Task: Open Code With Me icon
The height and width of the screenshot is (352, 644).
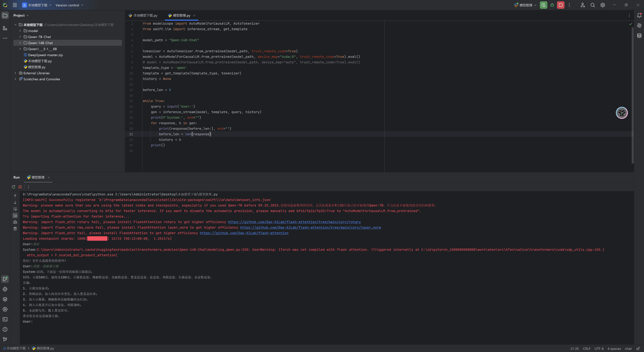Action: pyautogui.click(x=582, y=5)
